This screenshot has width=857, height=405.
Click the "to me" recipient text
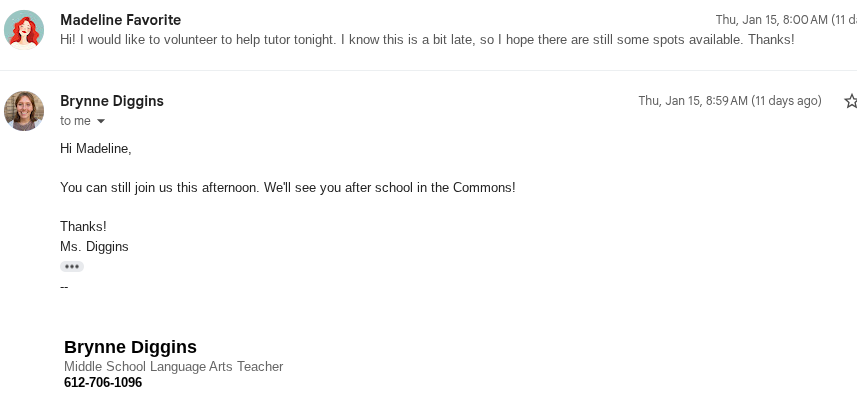tap(75, 121)
